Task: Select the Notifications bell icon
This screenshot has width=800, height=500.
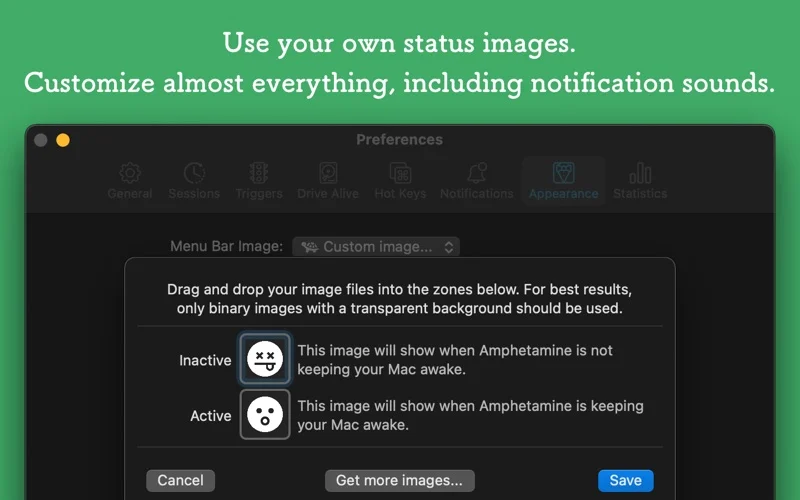Action: (x=477, y=173)
